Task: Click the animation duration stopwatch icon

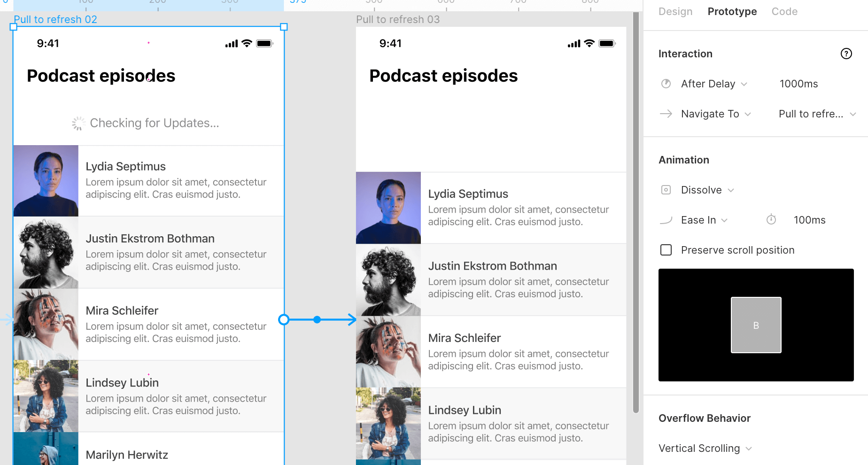Action: coord(771,220)
